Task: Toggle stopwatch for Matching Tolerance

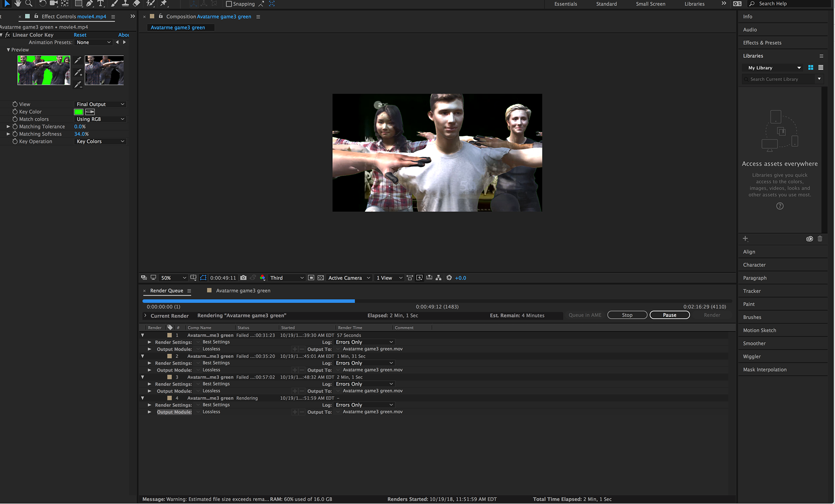Action: click(15, 126)
